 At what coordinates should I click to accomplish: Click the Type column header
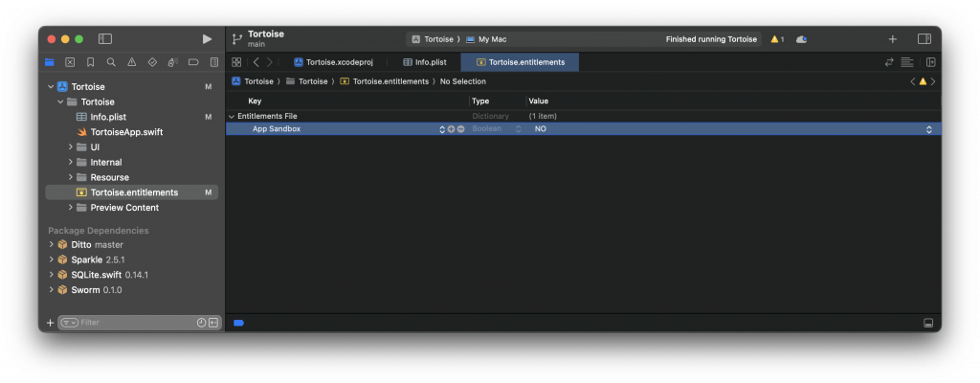tap(480, 101)
